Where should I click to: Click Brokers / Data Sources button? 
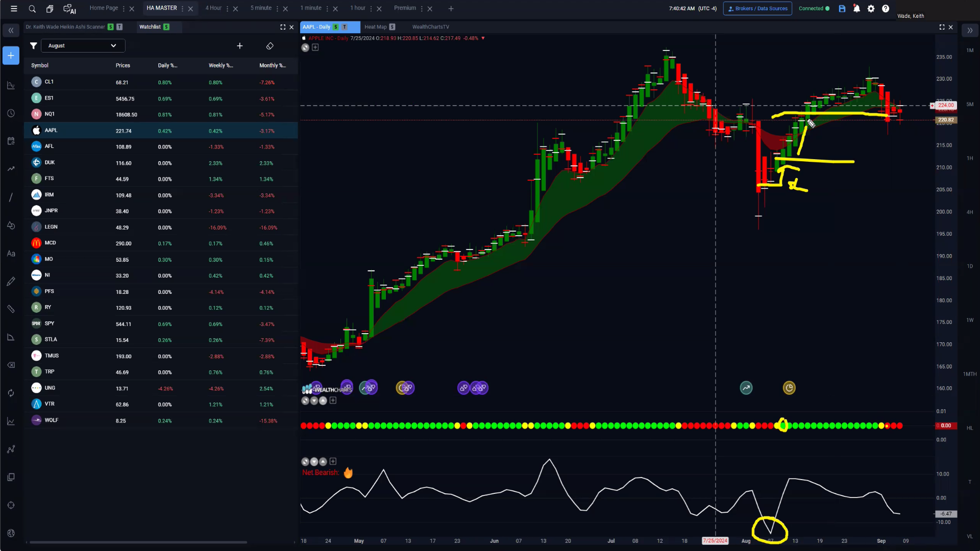(757, 9)
